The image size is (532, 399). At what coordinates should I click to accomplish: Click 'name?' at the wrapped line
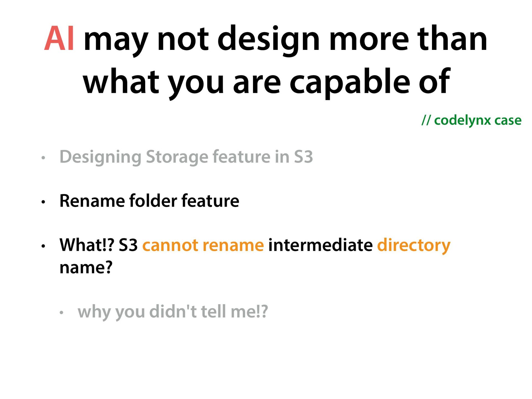coord(86,268)
